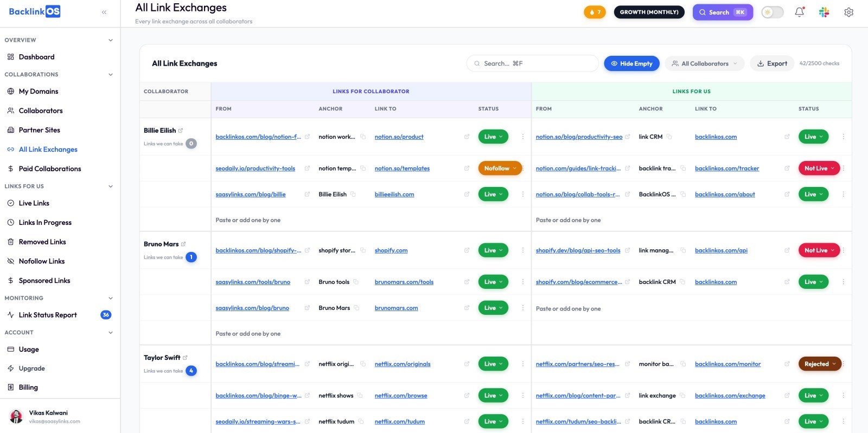The width and height of the screenshot is (868, 433).
Task: Open external icon beside saasylinks.com/tools/bruno
Action: (x=307, y=282)
